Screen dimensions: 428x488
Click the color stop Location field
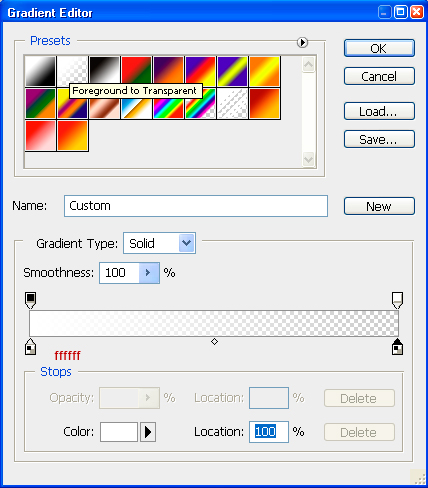269,432
